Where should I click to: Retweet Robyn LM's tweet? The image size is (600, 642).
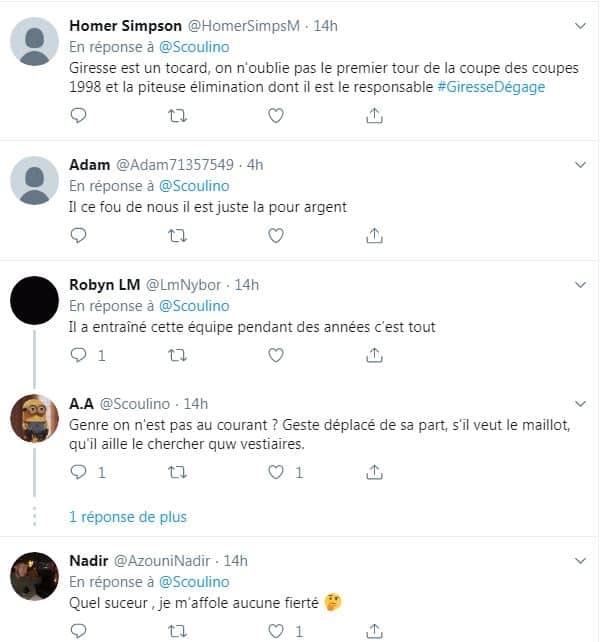pos(177,355)
